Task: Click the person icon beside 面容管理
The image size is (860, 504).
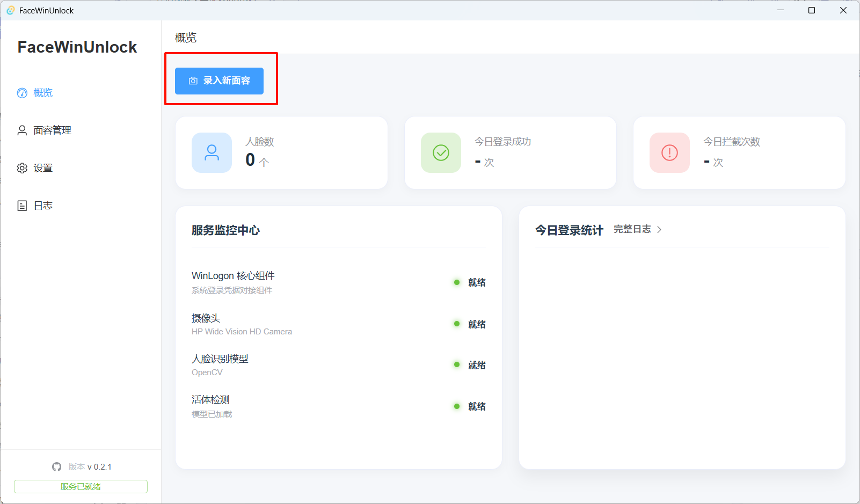Action: [x=22, y=130]
